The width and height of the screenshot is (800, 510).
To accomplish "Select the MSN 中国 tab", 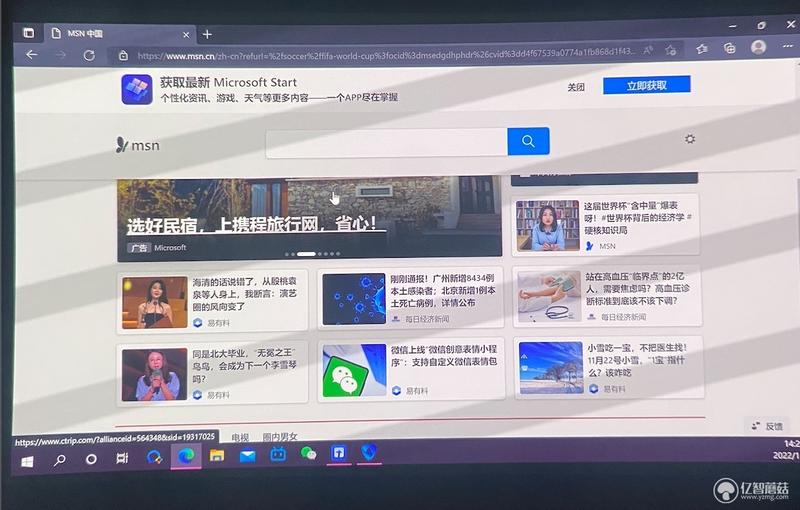I will (120, 34).
